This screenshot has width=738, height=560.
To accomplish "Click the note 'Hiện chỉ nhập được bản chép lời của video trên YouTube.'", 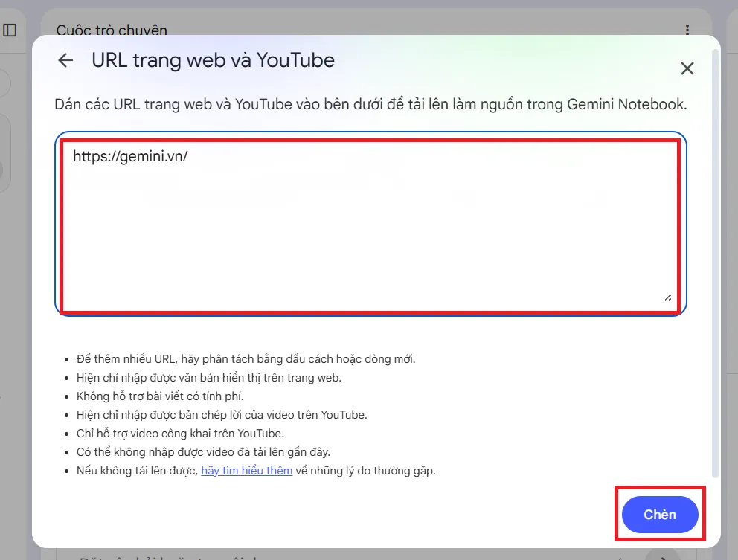I will (x=222, y=415).
